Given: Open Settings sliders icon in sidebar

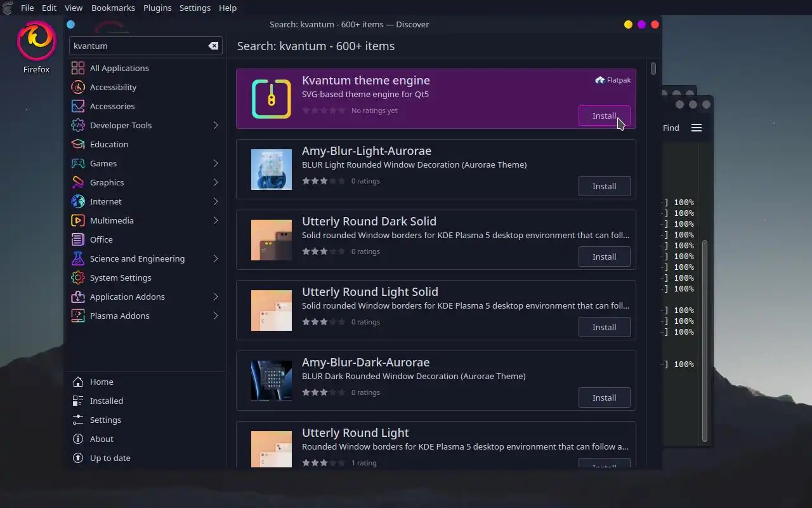Looking at the screenshot, I should [78, 420].
